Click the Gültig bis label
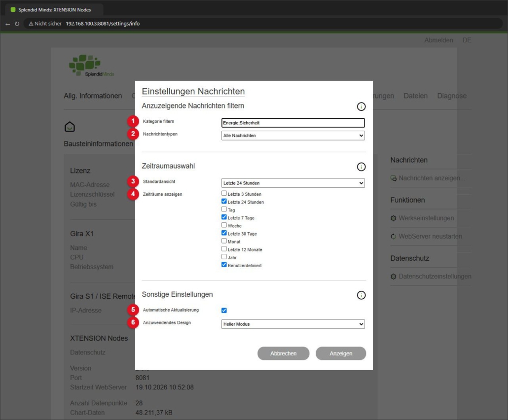Viewport: 508px width, 420px height. pos(83,205)
